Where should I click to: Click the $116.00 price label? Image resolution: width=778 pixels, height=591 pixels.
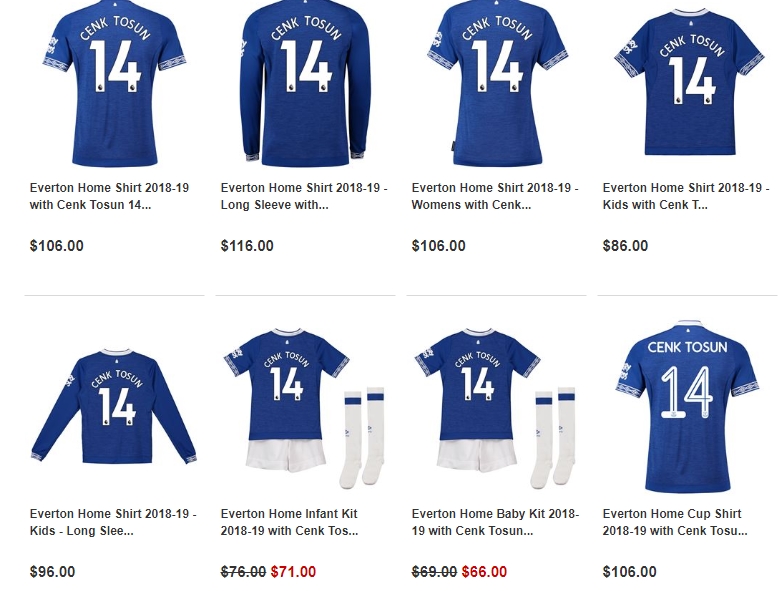247,246
